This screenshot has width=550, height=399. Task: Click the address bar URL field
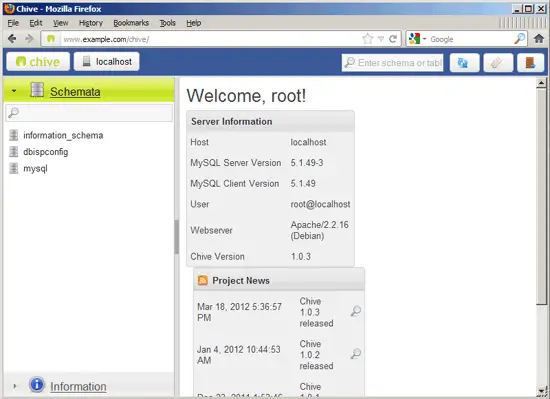click(210, 39)
